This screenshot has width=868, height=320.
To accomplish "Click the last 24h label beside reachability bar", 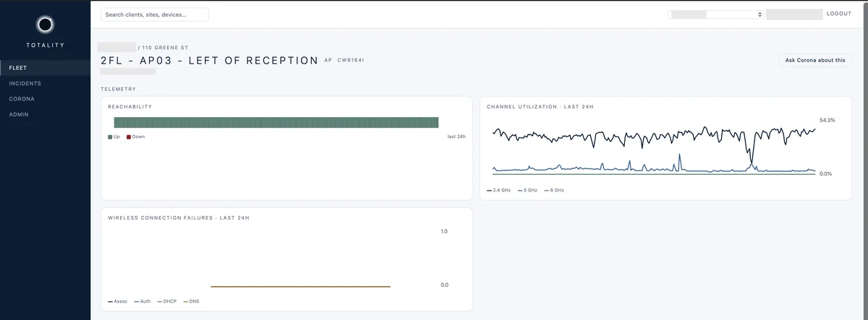I will pyautogui.click(x=456, y=137).
